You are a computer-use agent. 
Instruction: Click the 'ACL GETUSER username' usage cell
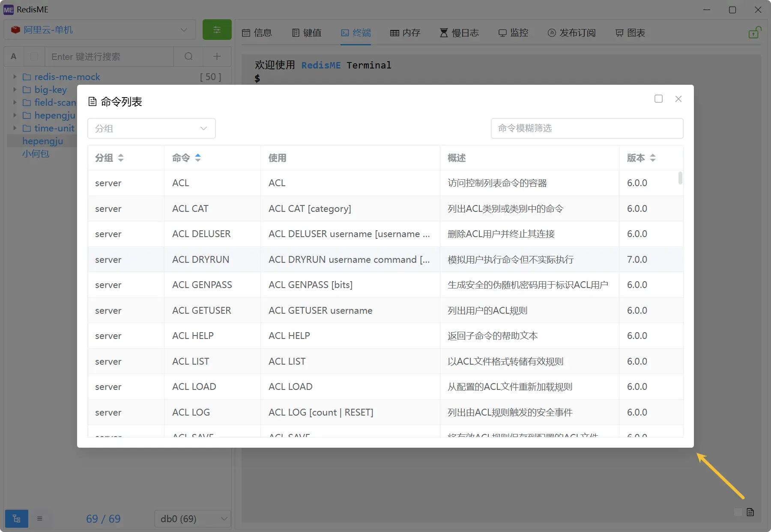pos(350,310)
